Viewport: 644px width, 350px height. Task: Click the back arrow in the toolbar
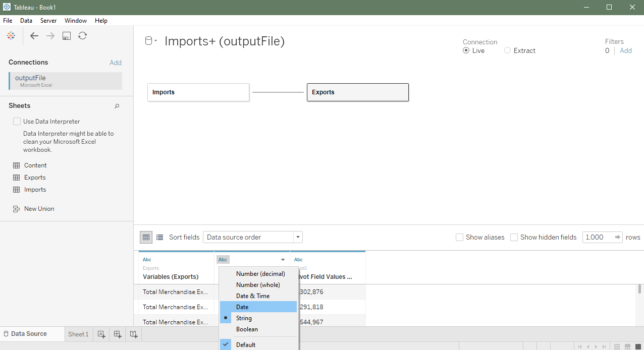coord(34,36)
